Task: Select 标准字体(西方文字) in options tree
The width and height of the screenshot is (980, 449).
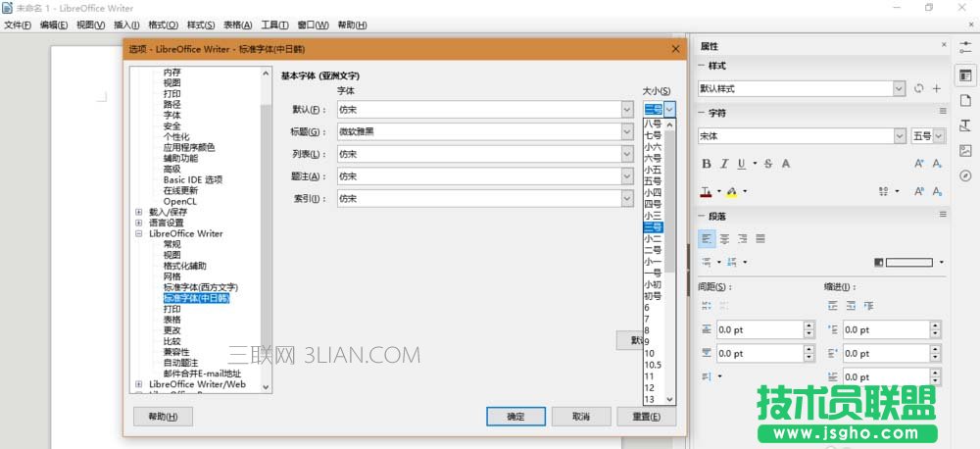Action: 201,287
